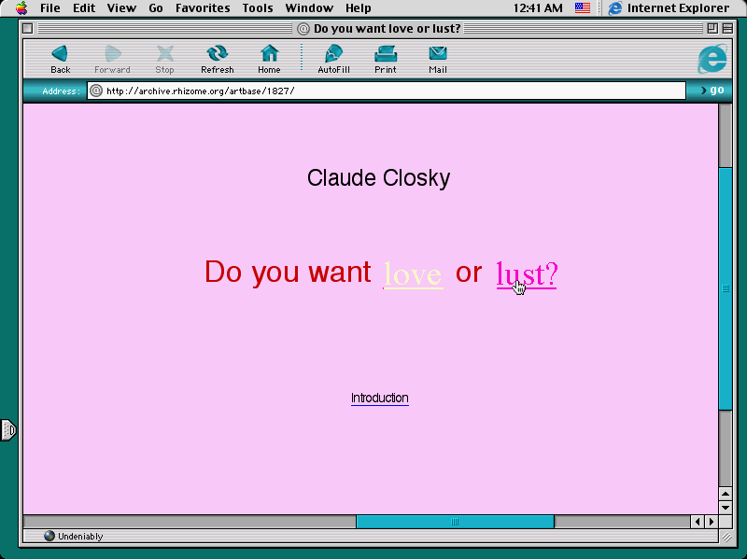This screenshot has height=560, width=747.
Task: Open the Apple menu
Action: [x=21, y=8]
